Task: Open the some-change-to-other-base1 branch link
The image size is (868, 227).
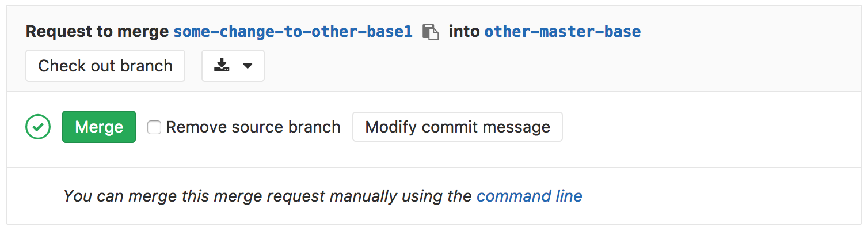Action: (293, 31)
